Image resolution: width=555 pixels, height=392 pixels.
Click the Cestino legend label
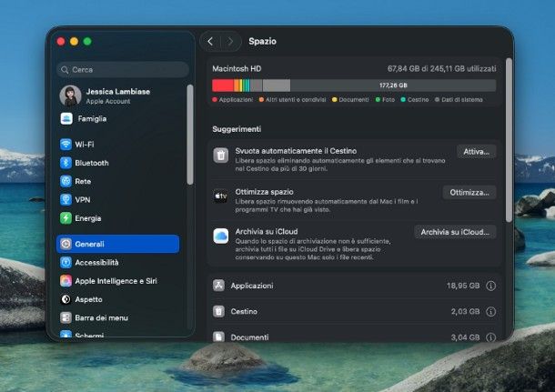(418, 100)
